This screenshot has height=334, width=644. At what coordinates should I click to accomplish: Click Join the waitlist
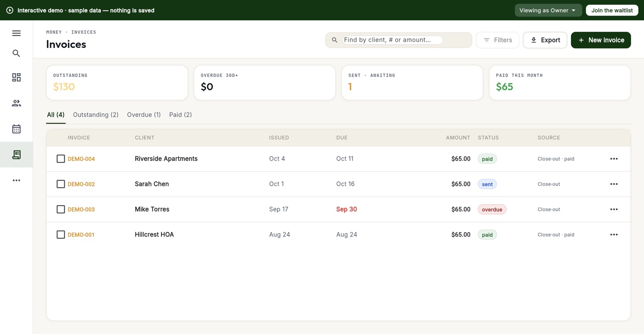tap(612, 10)
